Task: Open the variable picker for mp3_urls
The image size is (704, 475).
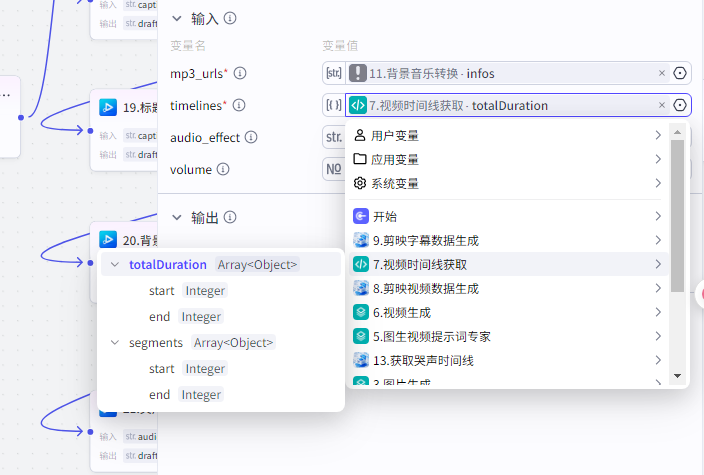Action: pos(681,73)
